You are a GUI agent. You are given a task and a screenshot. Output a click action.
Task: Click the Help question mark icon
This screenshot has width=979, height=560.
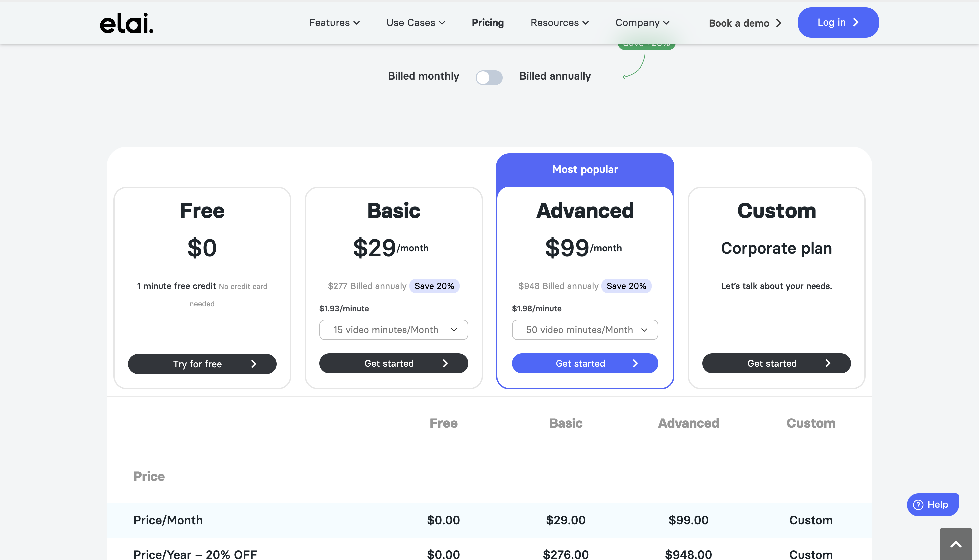(918, 505)
